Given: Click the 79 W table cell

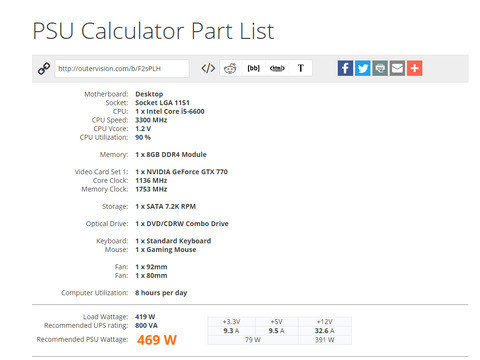Looking at the screenshot, I should [253, 340].
